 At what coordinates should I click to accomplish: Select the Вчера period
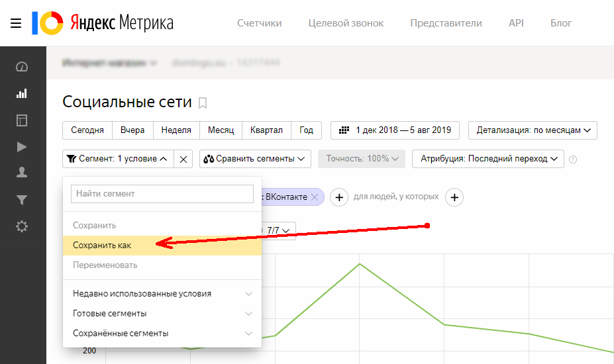(x=132, y=130)
